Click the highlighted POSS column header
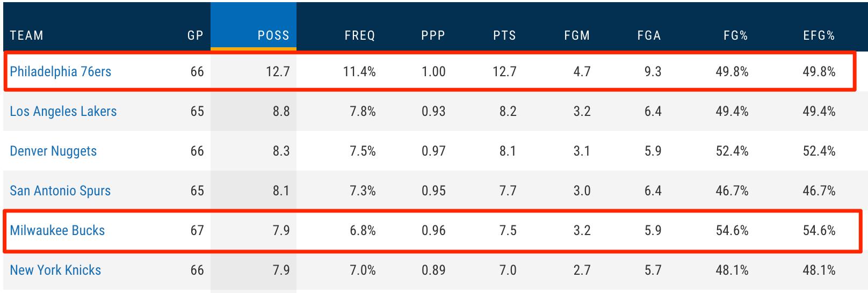Screen dimensions: 868x293 click(x=273, y=35)
